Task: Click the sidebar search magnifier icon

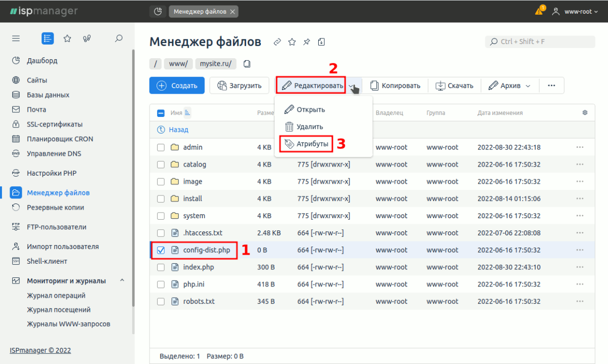Action: click(119, 38)
